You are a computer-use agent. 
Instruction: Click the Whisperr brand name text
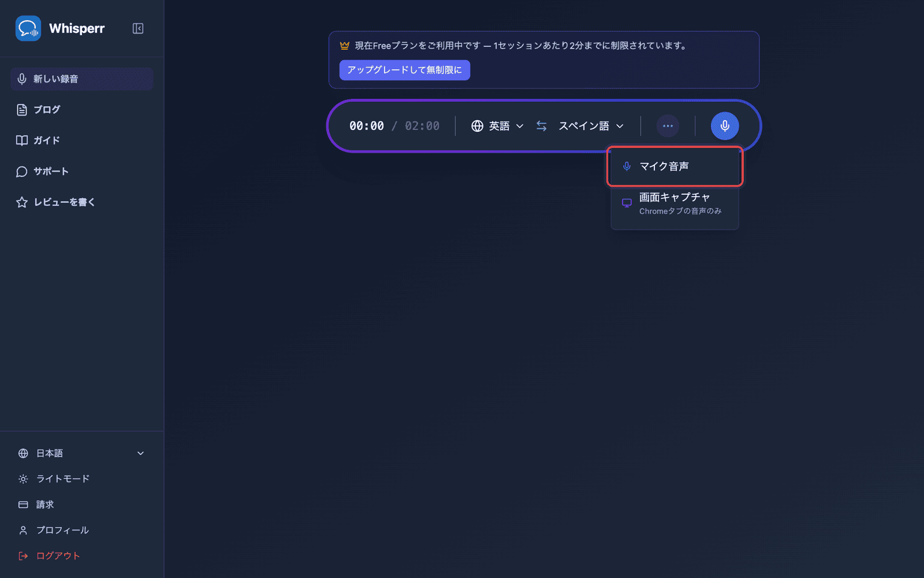[77, 28]
